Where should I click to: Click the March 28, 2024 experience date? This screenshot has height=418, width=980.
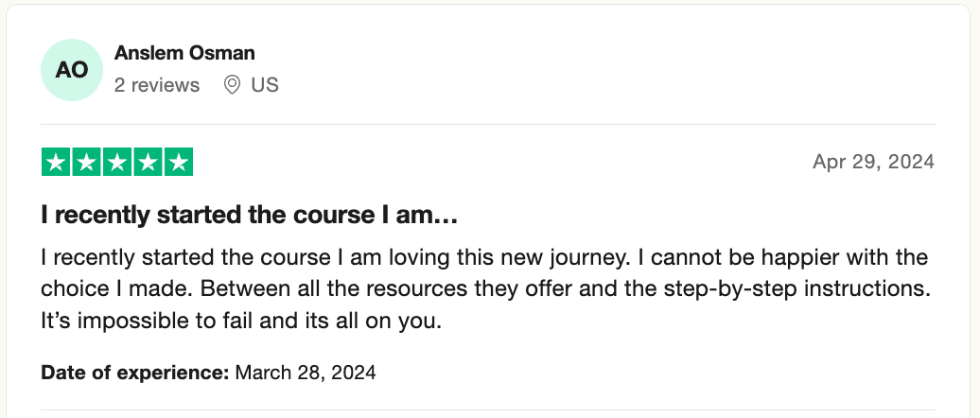pyautogui.click(x=306, y=373)
